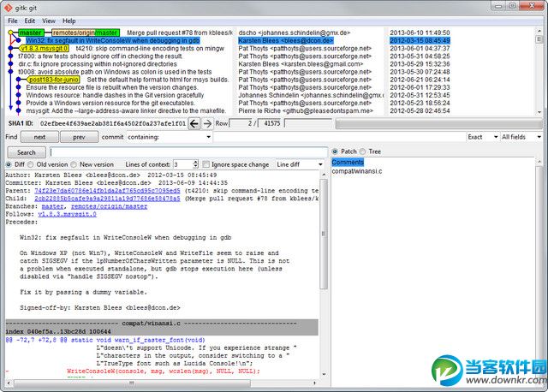Open the Child commit hash link 2cb22885
The height and width of the screenshot is (392, 548).
click(x=107, y=199)
